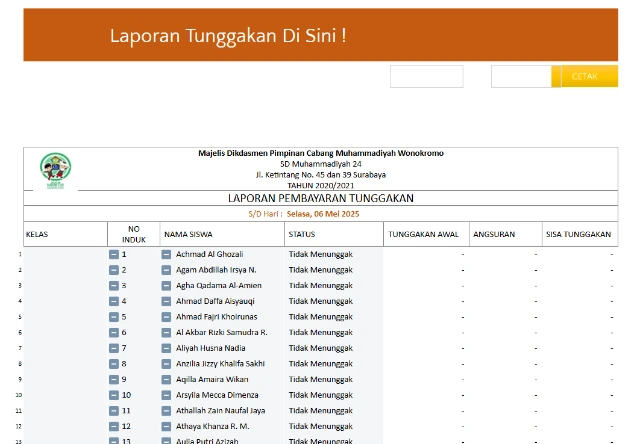Screen dimensions: 640x444
Task: Click the date Selasa, 06 Mei 2025
Action: [323, 214]
